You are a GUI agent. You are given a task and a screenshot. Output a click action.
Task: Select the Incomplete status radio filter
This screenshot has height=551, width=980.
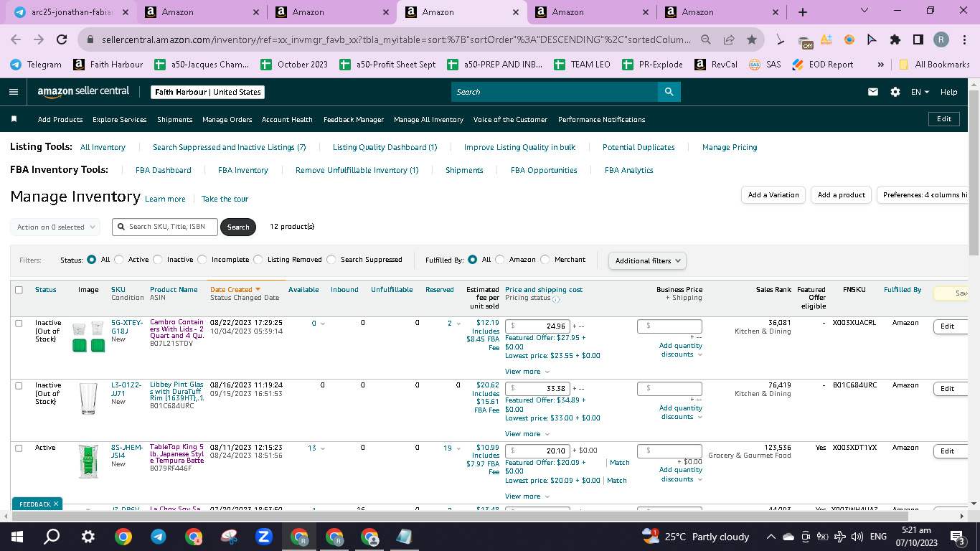tap(202, 260)
